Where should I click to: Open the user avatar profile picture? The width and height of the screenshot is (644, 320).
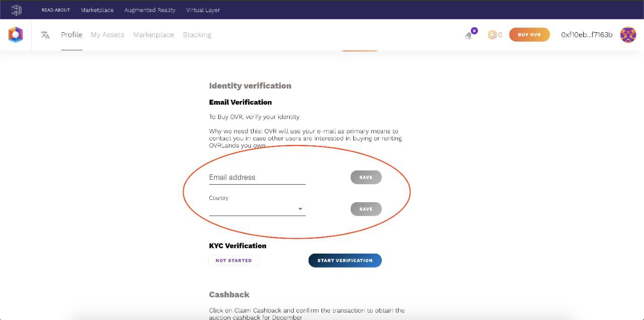628,35
